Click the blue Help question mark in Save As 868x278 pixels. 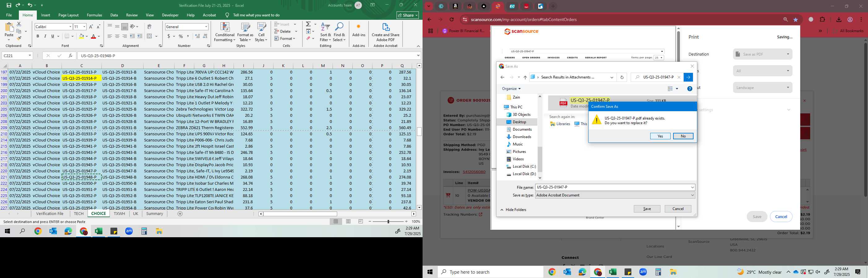point(690,89)
